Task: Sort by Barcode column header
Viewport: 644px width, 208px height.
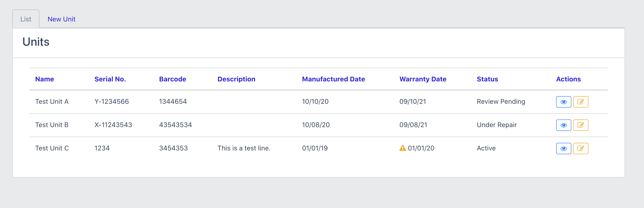Action: pyautogui.click(x=172, y=79)
